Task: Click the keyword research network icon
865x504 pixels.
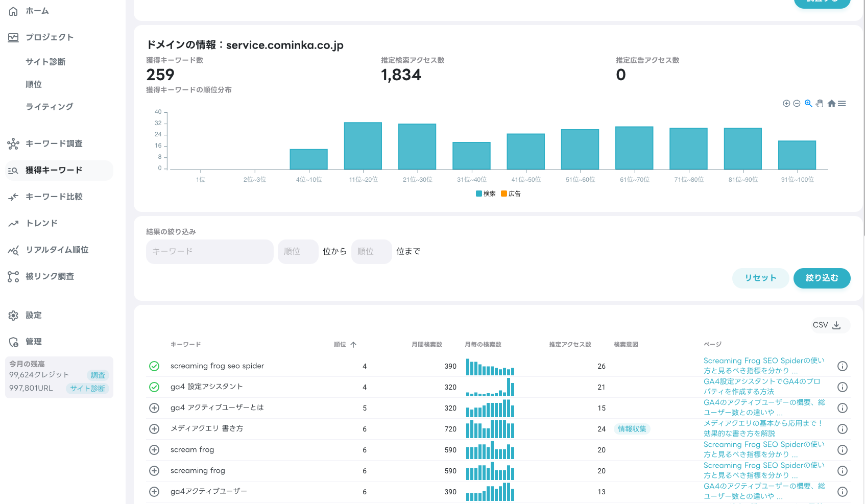Action: (x=13, y=144)
